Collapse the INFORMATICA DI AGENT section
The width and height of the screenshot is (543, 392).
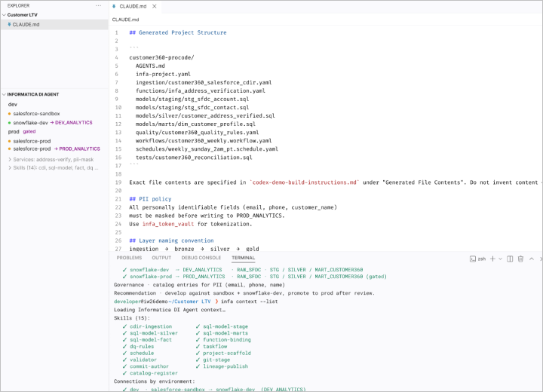click(x=5, y=94)
